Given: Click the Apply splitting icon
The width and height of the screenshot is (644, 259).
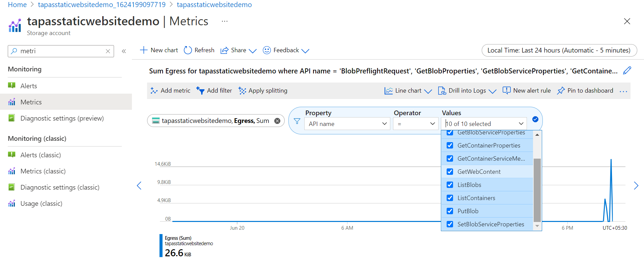Looking at the screenshot, I should 242,91.
